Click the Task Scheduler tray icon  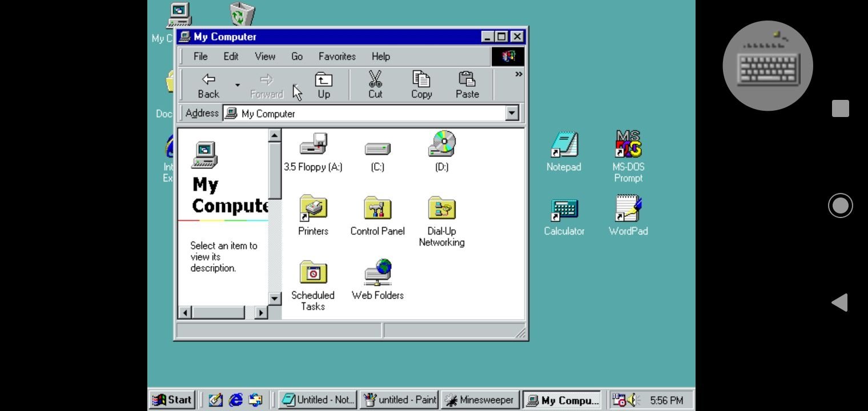pyautogui.click(x=619, y=400)
